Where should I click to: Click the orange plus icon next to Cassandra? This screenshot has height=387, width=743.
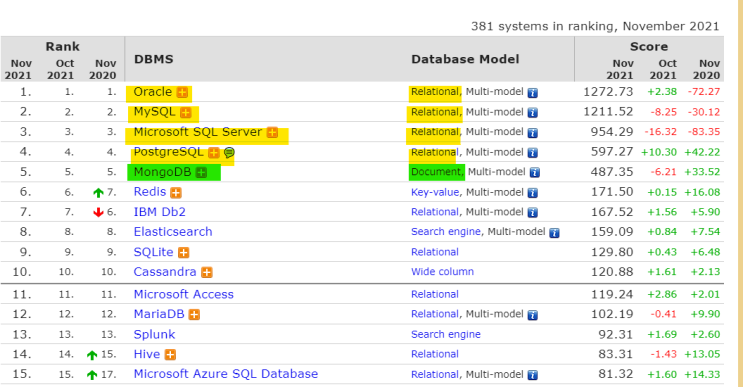point(207,272)
